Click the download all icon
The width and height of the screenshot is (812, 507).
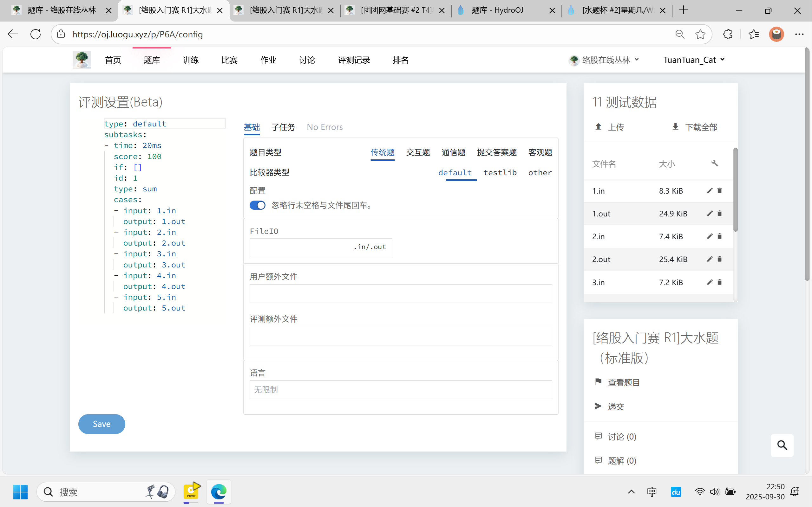point(675,127)
